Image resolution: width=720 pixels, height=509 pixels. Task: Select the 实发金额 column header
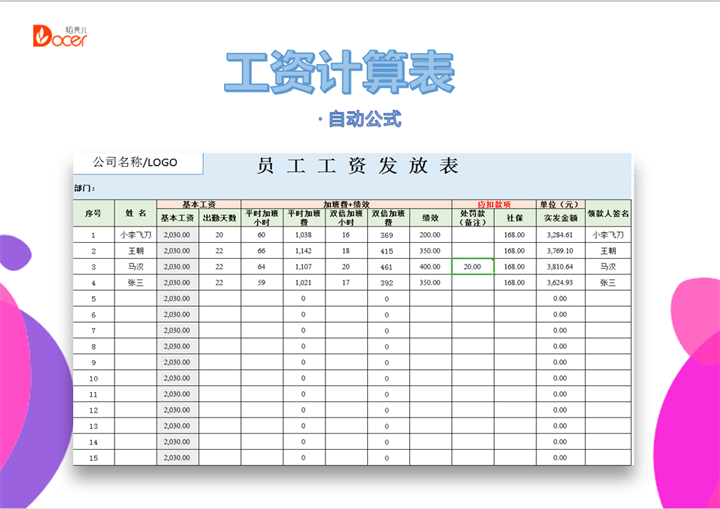[561, 218]
